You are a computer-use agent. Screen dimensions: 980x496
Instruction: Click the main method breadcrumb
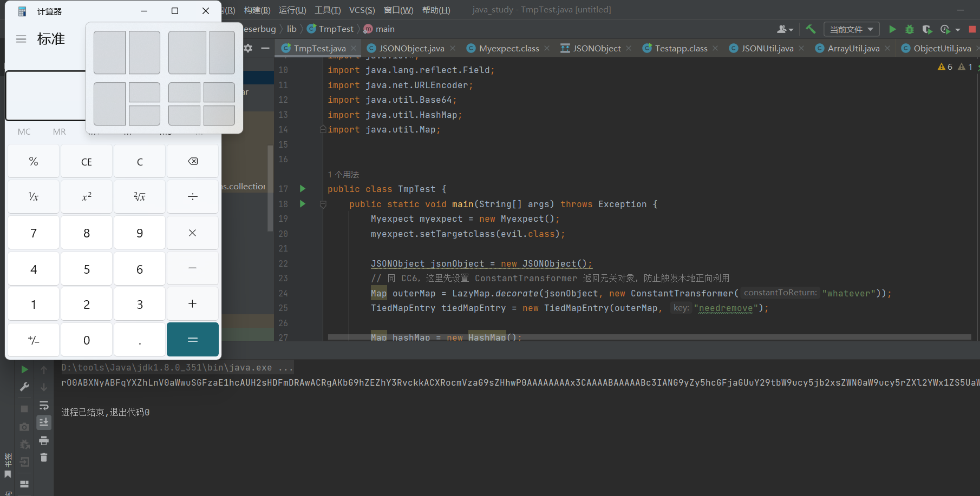pos(379,29)
